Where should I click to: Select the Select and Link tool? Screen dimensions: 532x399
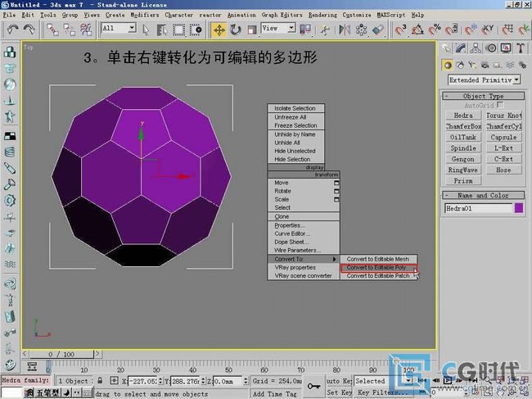tap(52, 29)
